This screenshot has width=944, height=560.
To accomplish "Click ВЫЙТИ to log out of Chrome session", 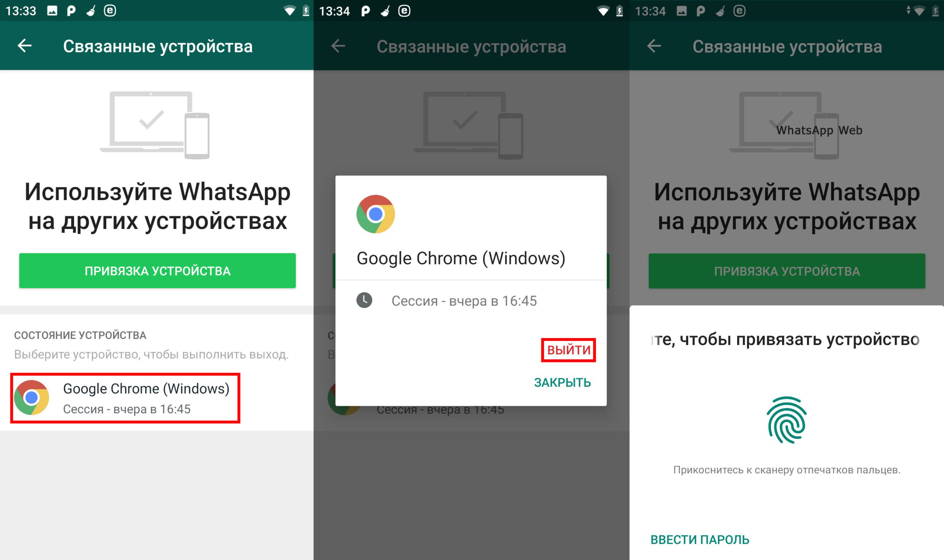I will (x=570, y=348).
